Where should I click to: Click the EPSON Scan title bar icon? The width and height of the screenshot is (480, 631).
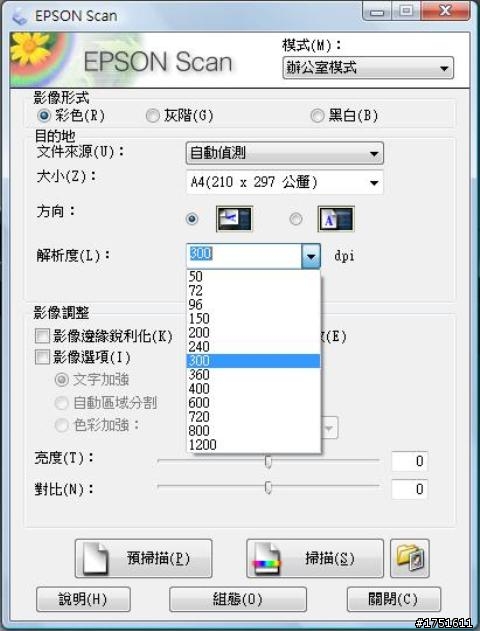click(x=19, y=16)
